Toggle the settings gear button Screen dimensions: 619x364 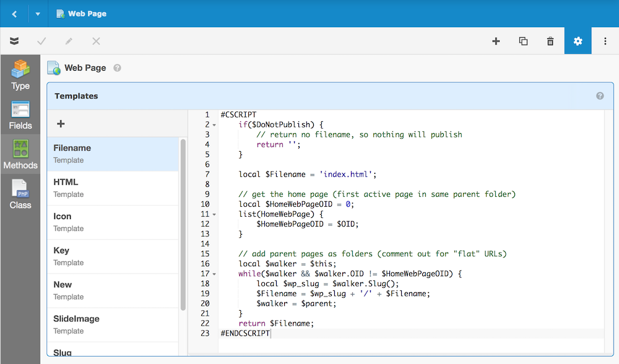tap(578, 41)
